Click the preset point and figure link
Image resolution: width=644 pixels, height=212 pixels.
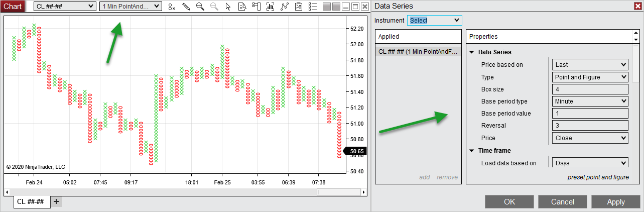[x=598, y=177]
